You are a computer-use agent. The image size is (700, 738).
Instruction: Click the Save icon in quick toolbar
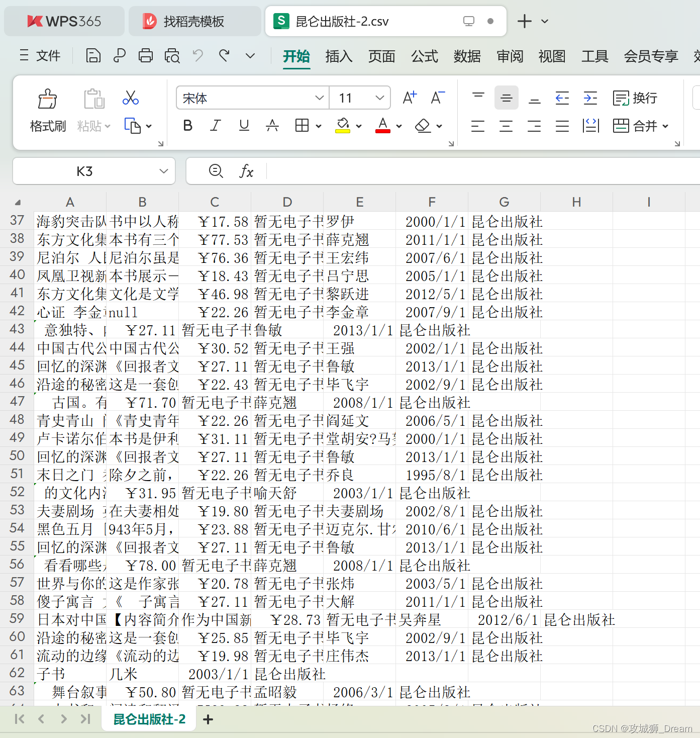click(93, 55)
